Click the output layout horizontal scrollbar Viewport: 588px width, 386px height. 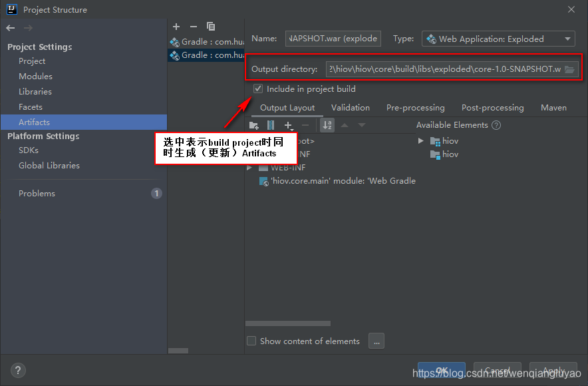[x=288, y=323]
